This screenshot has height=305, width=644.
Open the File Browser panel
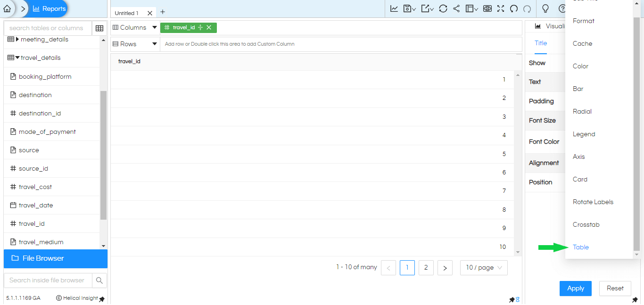(56, 258)
